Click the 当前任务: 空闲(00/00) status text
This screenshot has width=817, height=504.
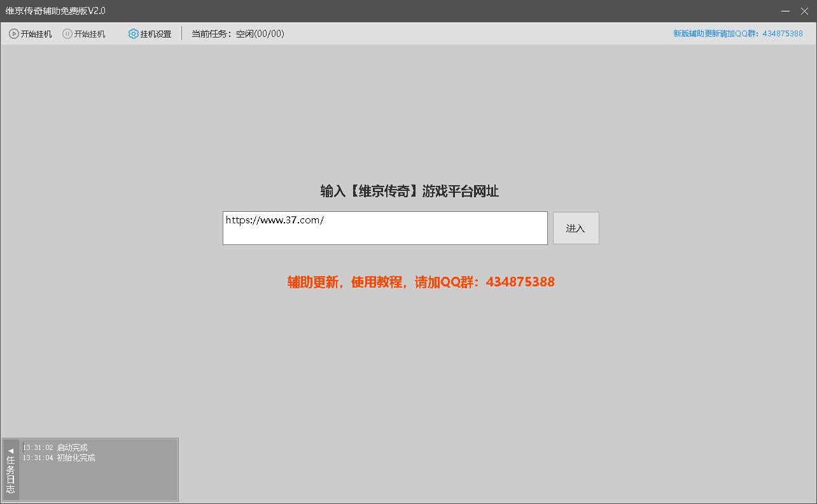238,34
